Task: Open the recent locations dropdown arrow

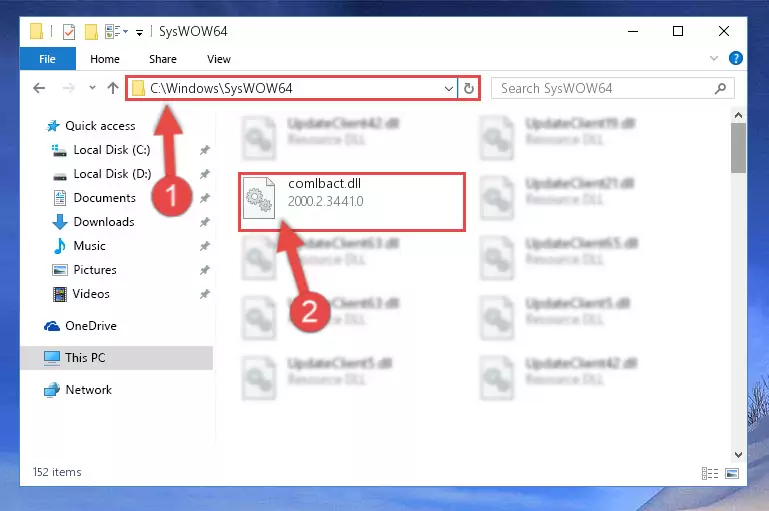Action: pyautogui.click(x=92, y=88)
